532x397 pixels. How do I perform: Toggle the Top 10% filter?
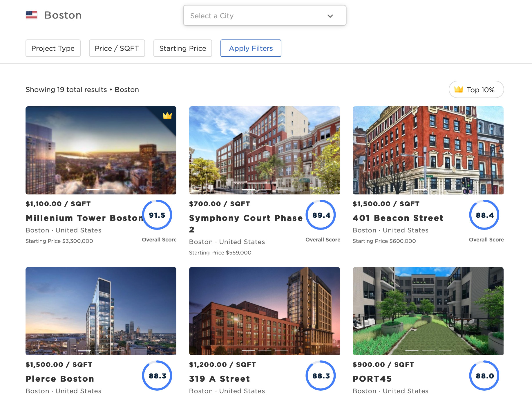click(x=476, y=90)
